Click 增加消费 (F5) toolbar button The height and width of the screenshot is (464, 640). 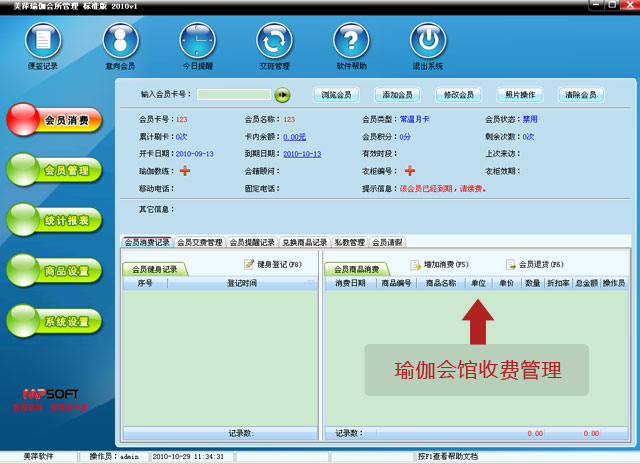coord(439,265)
